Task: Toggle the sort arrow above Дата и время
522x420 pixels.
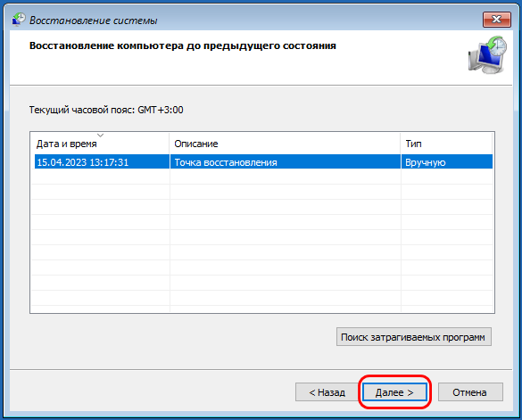Action: (100, 136)
